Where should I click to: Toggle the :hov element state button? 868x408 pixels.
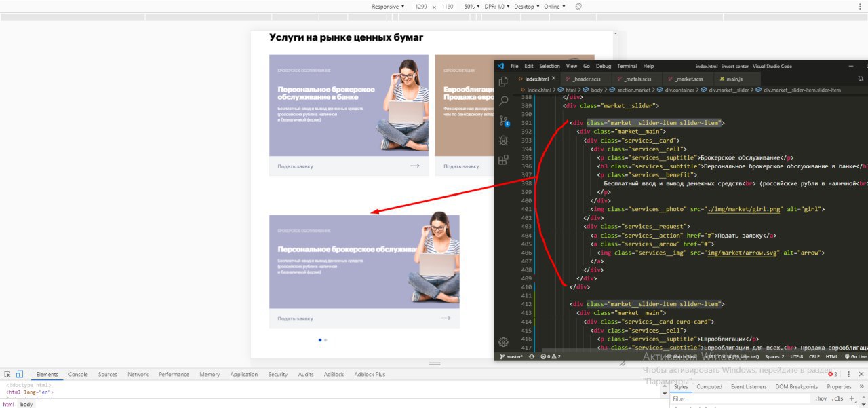(x=821, y=399)
